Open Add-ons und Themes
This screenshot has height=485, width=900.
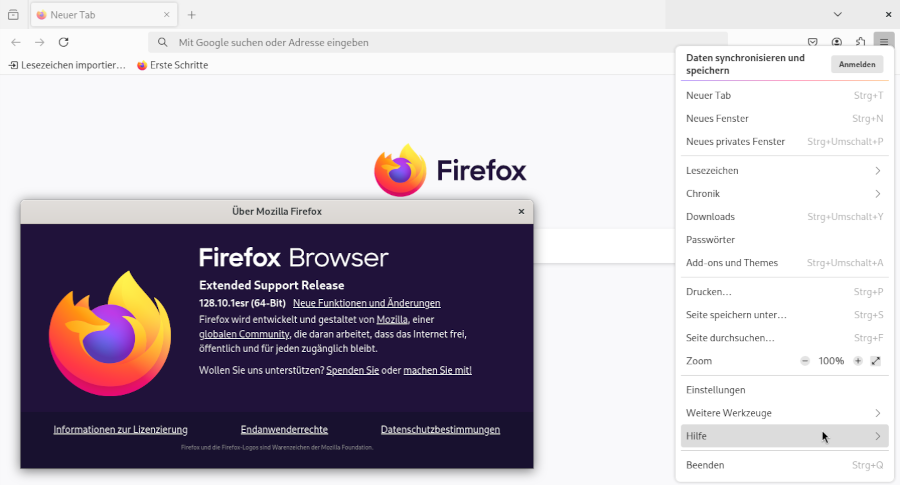pyautogui.click(x=785, y=262)
